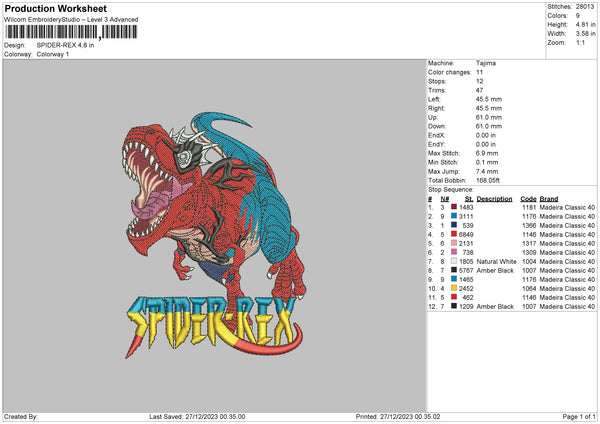This screenshot has height=424, width=600.
Task: Click the 'Stop Sequence:' heading
Action: click(451, 190)
